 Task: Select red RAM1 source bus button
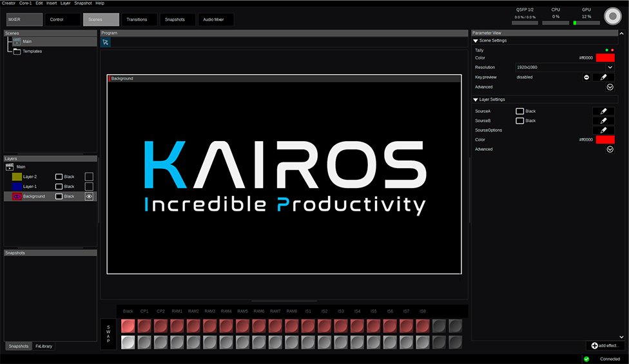pos(177,326)
